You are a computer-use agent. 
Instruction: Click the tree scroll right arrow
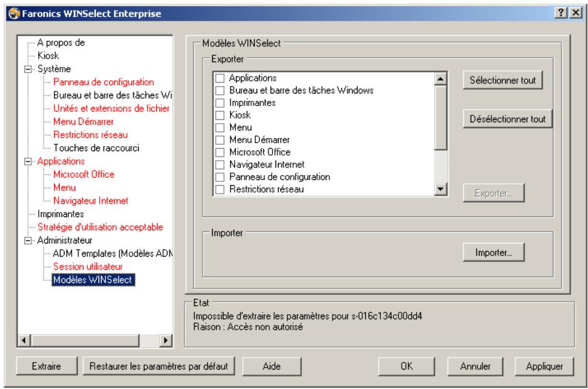pyautogui.click(x=166, y=340)
